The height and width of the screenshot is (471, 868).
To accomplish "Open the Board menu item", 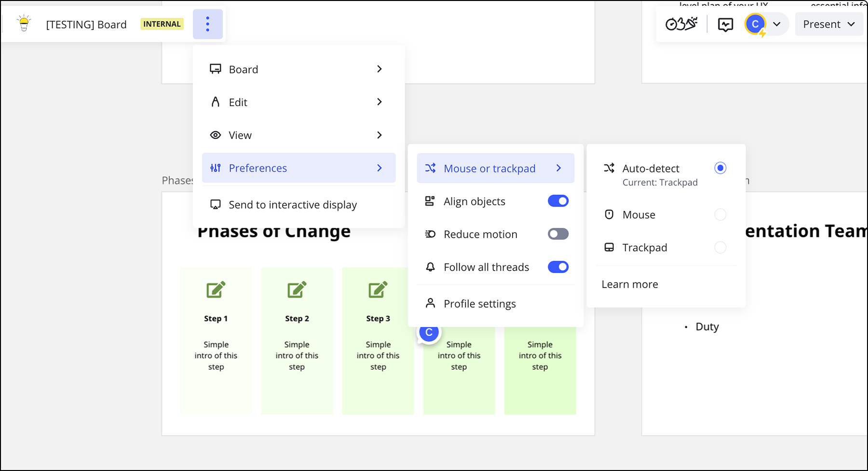I will click(298, 69).
